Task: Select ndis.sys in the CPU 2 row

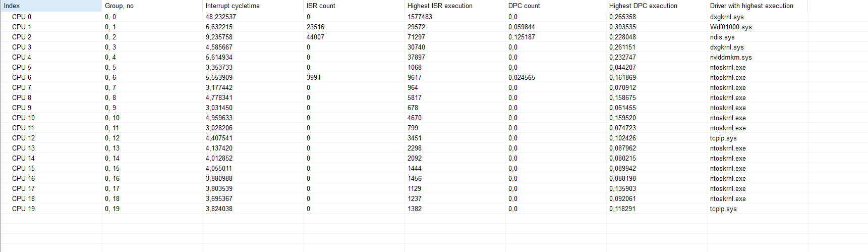Action: click(x=722, y=37)
